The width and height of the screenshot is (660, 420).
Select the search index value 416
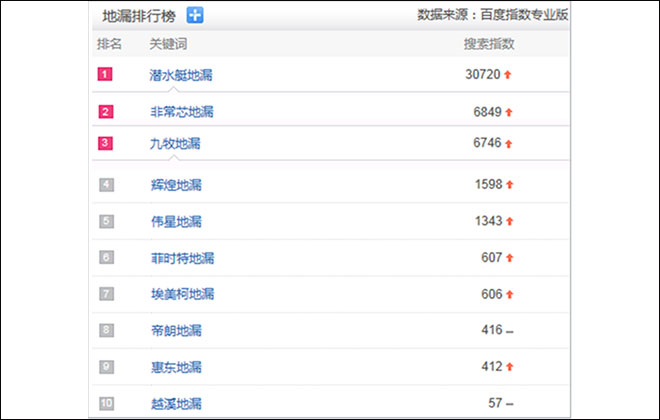[x=492, y=330]
